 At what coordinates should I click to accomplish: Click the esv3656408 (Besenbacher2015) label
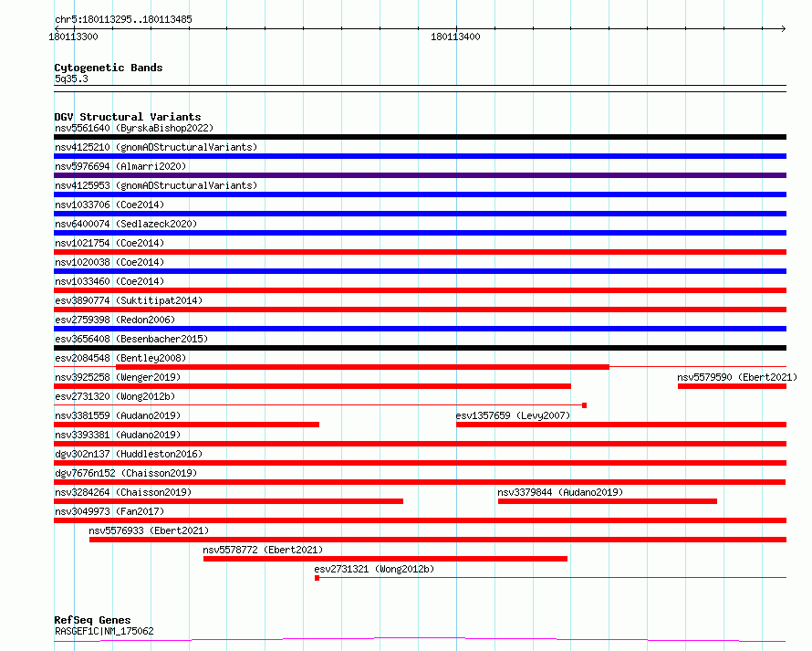(131, 339)
